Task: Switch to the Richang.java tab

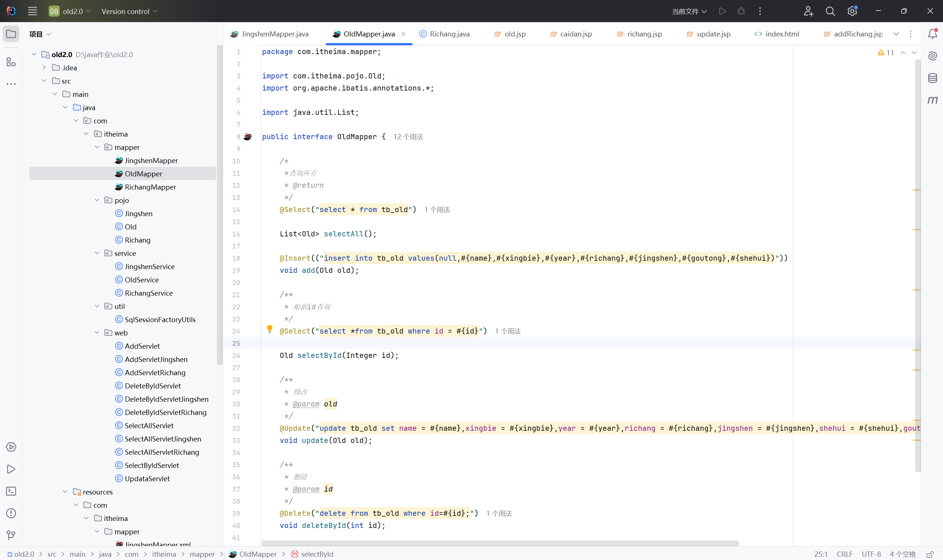Action: [x=450, y=34]
